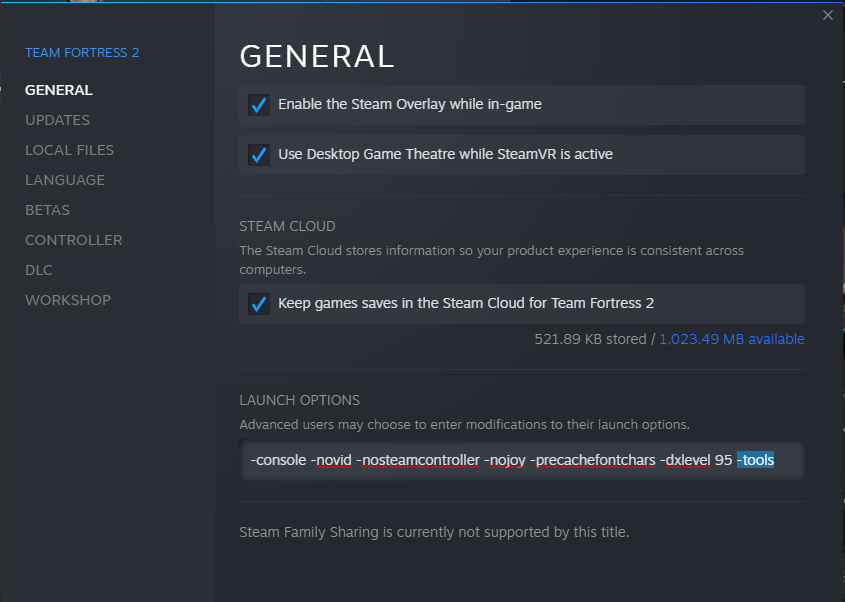845x602 pixels.
Task: Click the Steam Cloud checkmark icon
Action: [259, 304]
